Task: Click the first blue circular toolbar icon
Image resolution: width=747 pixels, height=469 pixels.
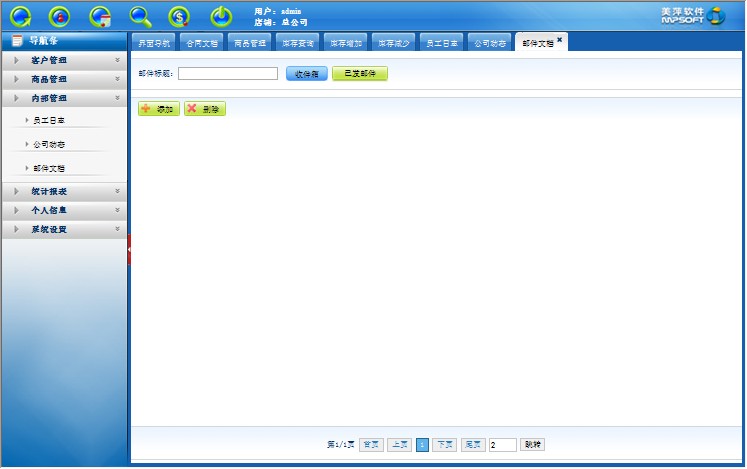Action: (21, 16)
